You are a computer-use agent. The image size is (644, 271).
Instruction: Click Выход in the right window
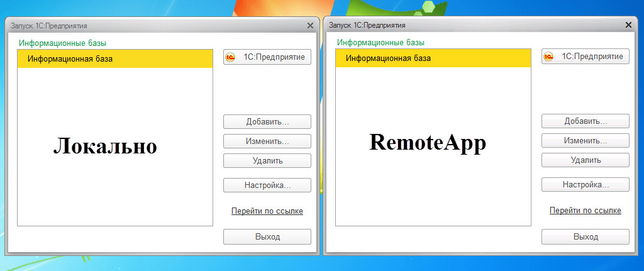coord(586,236)
